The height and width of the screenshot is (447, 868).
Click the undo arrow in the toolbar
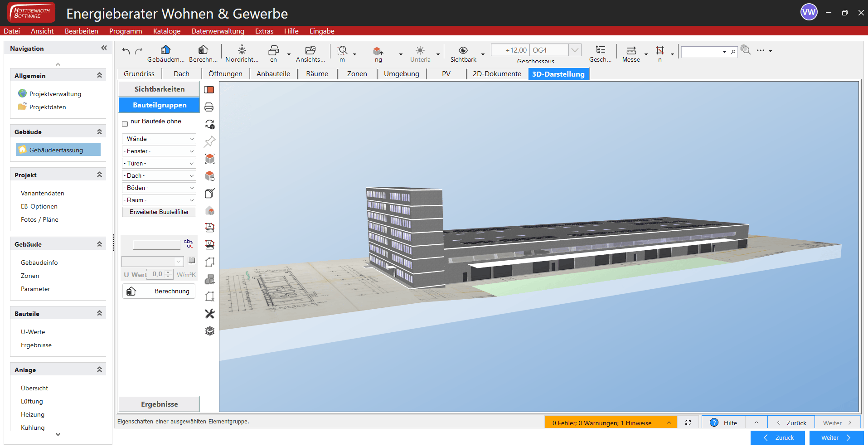pos(126,51)
